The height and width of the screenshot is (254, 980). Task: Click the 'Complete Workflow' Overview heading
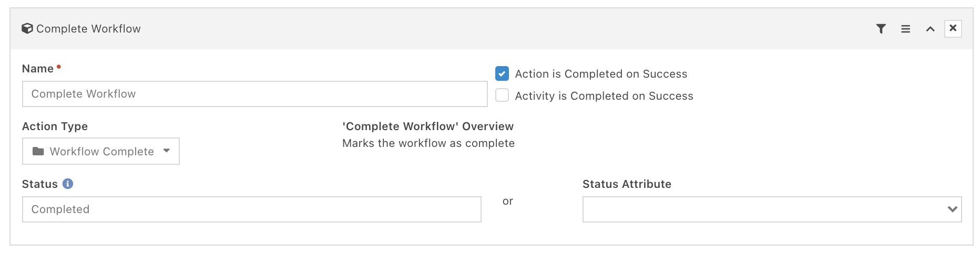(428, 126)
